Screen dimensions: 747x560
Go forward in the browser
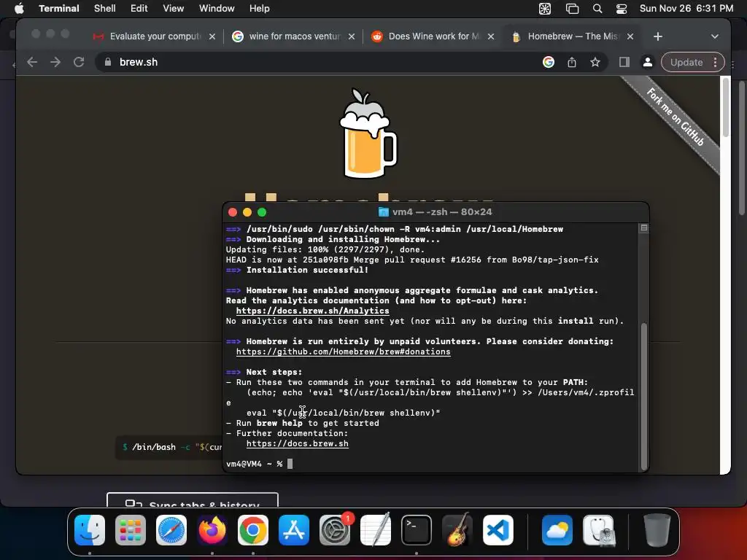click(55, 62)
